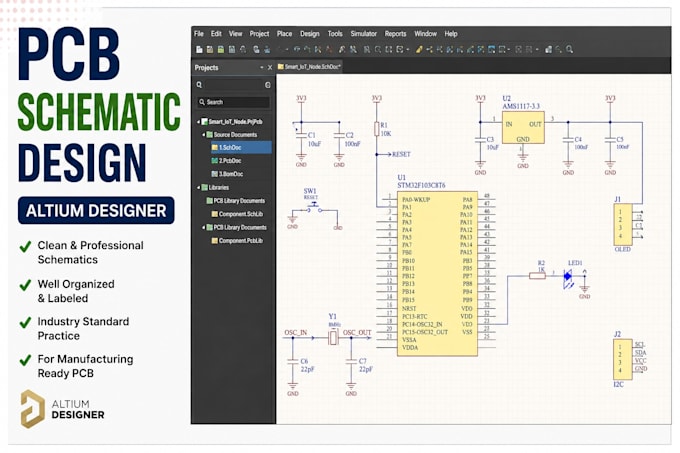Image resolution: width=680 pixels, height=453 pixels.
Task: Select the U1 STM32F103C8T6 chip in schematic
Action: (437, 274)
